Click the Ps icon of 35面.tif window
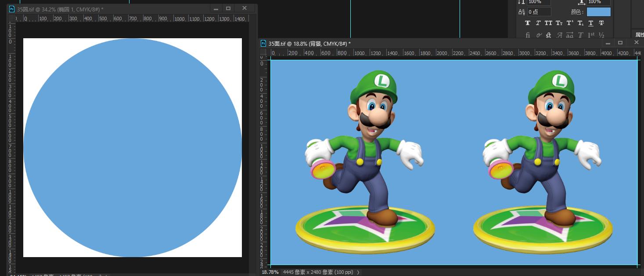 263,43
